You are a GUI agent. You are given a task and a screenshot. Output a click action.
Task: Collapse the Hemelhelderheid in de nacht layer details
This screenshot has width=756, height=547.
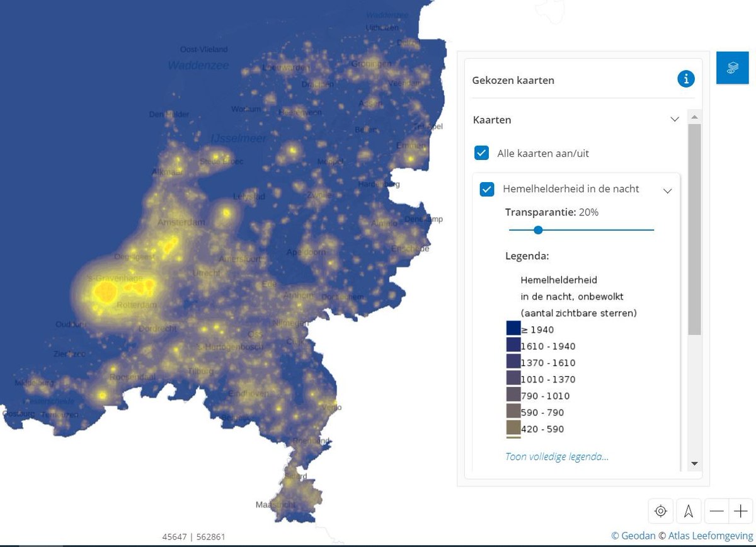(x=667, y=190)
